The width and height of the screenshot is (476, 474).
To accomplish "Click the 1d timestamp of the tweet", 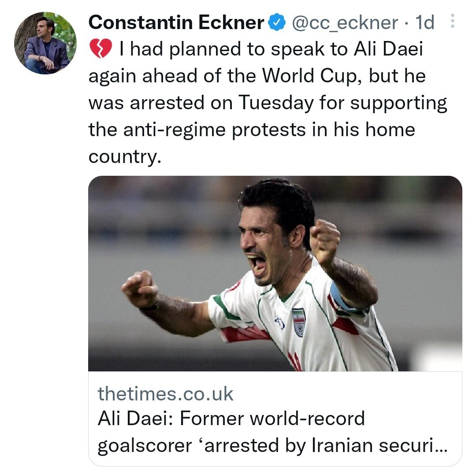I will 424,22.
